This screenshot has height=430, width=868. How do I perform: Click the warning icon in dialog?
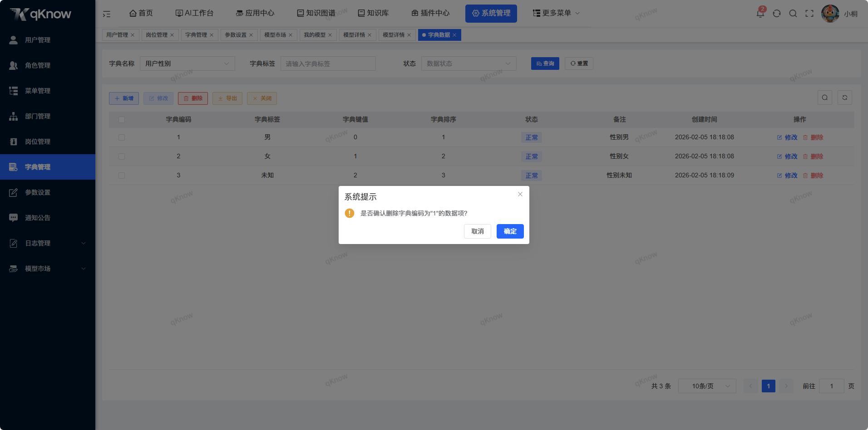pos(350,213)
